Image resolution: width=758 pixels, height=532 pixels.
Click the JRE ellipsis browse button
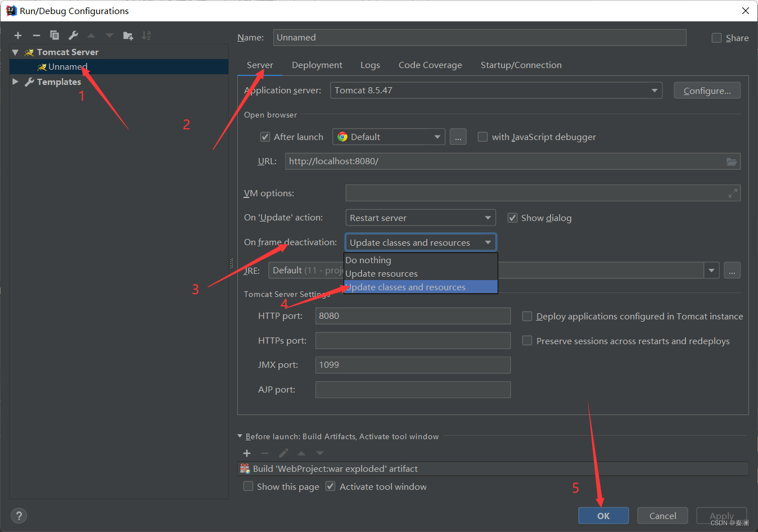732,270
